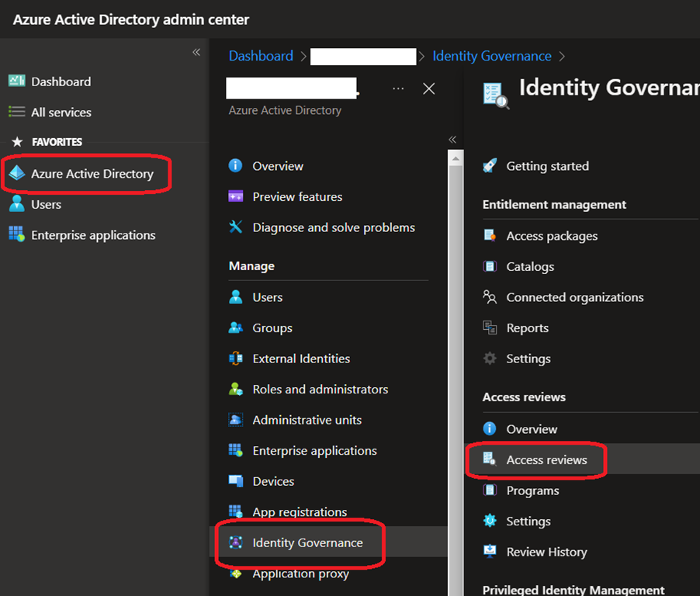Click the Dashboard breadcrumb link

pos(261,56)
